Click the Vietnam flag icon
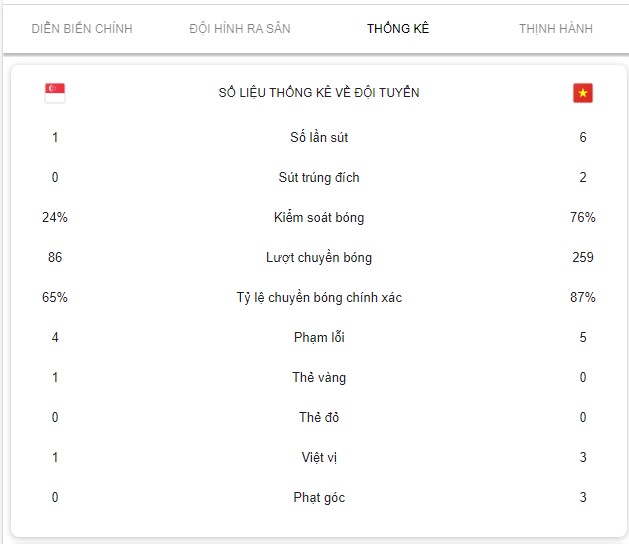Image resolution: width=629 pixels, height=544 pixels. (x=582, y=93)
